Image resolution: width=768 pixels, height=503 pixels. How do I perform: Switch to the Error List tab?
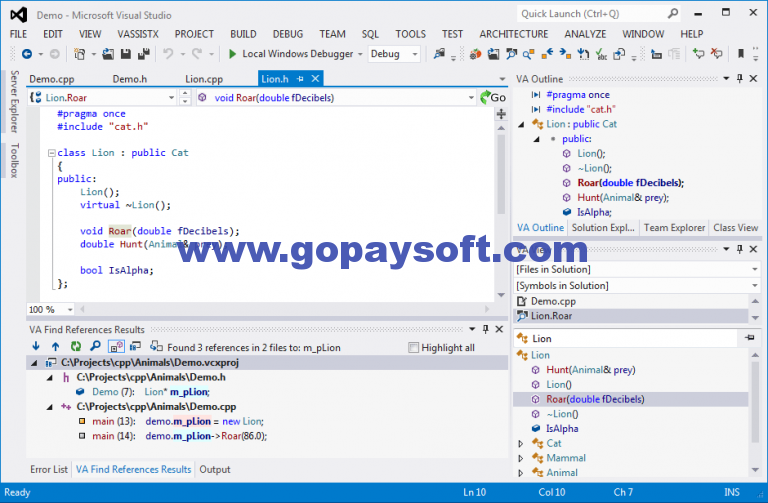tap(49, 469)
